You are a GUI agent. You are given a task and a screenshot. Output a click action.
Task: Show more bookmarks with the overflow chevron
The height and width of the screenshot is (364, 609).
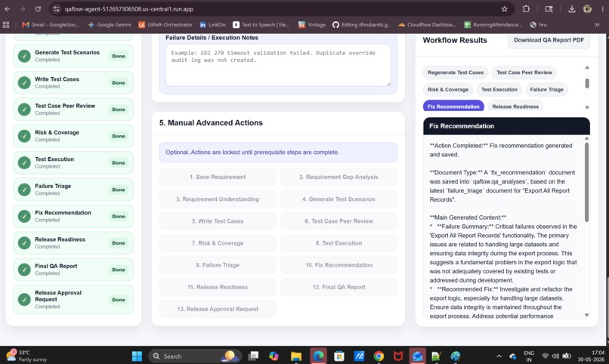597,25
